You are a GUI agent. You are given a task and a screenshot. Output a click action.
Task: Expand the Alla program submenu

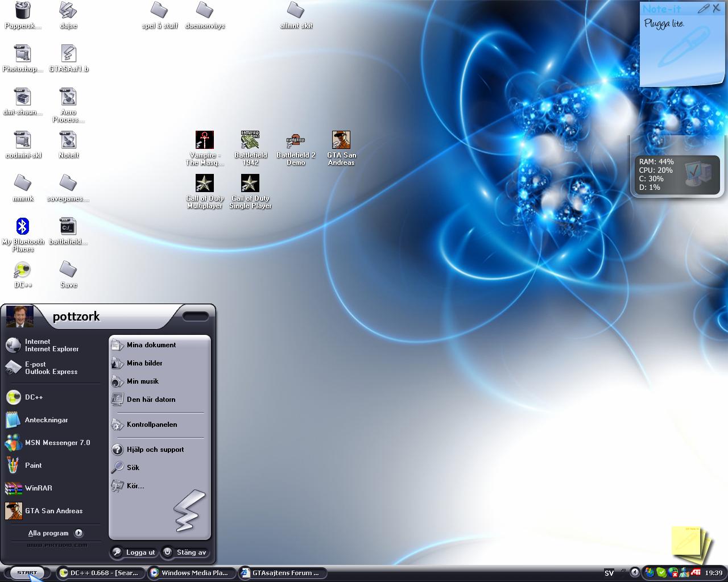click(x=56, y=533)
